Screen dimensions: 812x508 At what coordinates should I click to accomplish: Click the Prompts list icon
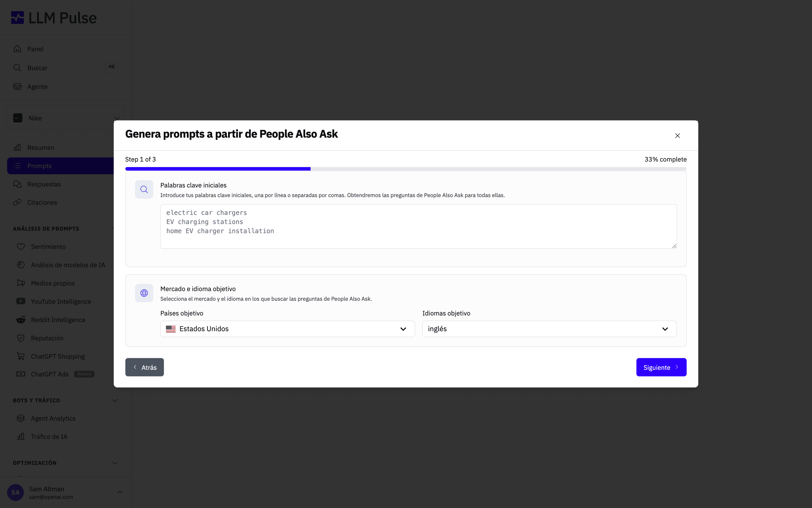17,166
